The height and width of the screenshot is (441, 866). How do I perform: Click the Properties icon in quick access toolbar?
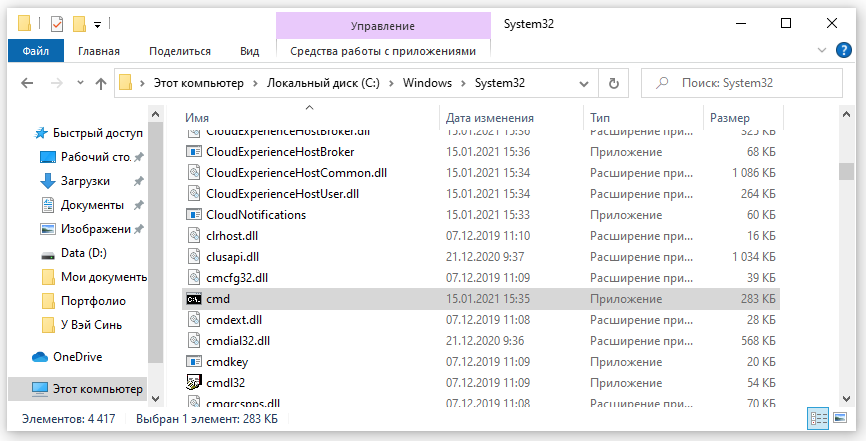[x=56, y=22]
